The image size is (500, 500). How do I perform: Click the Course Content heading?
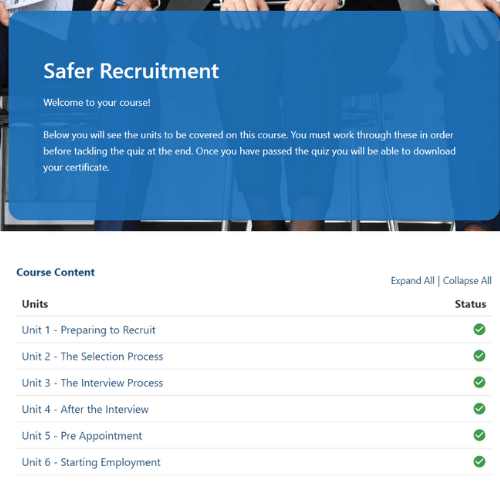tap(56, 272)
